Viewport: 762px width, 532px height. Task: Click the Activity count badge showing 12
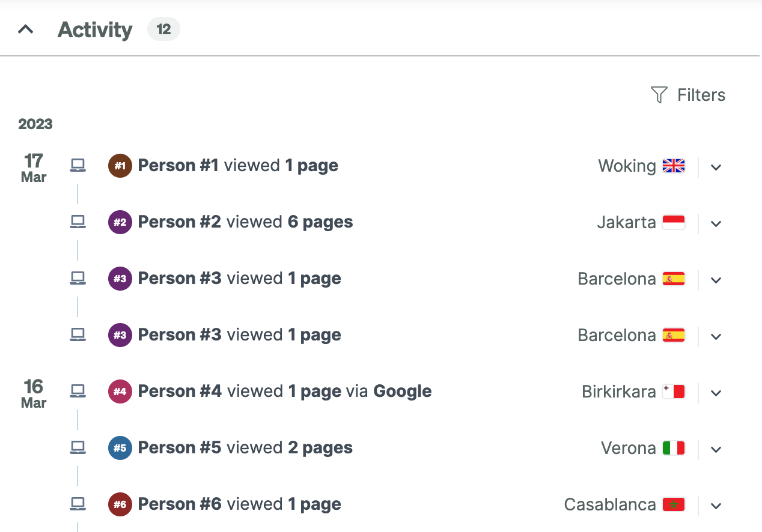[163, 29]
